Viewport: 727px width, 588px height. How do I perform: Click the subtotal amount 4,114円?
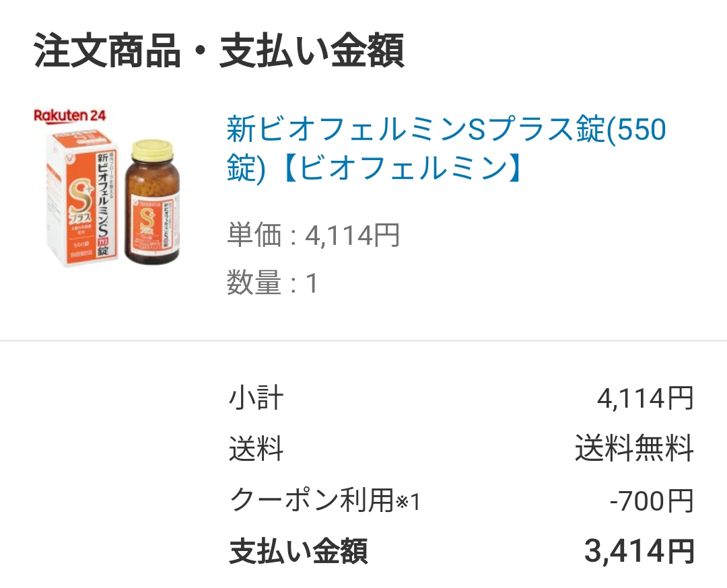pyautogui.click(x=646, y=398)
